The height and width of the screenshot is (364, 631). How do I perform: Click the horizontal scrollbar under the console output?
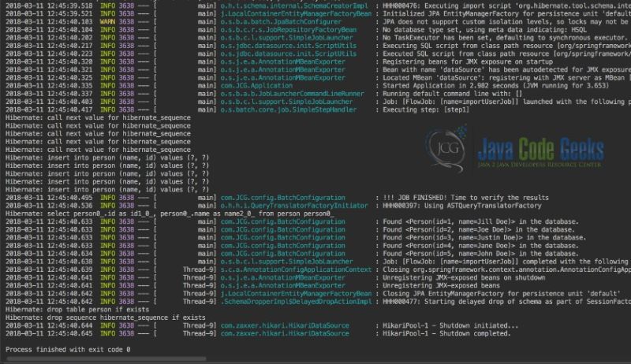[x=106, y=358]
